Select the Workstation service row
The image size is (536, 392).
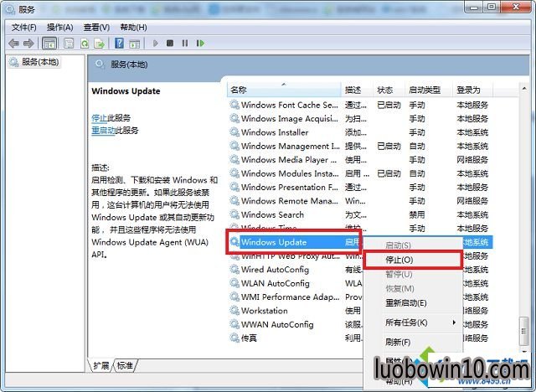click(x=296, y=311)
